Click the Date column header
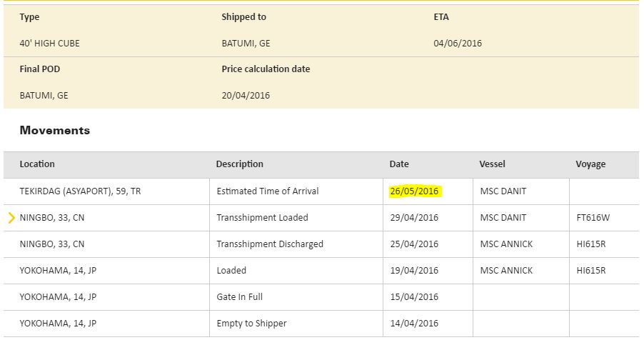644x350 pixels. click(399, 164)
